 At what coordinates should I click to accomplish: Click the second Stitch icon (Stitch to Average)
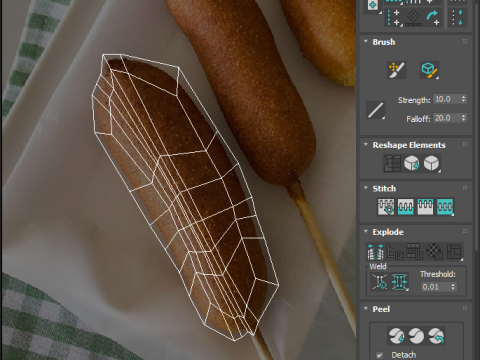[405, 207]
